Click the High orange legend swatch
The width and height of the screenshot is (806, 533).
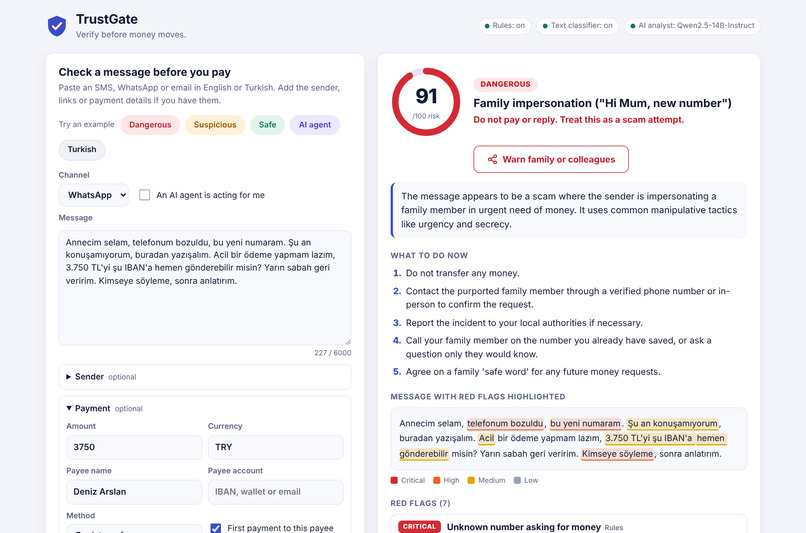[437, 481]
